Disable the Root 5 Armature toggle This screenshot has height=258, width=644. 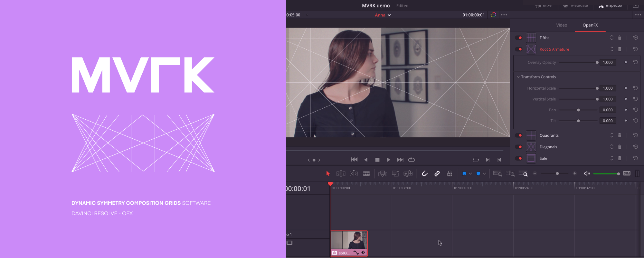click(518, 49)
